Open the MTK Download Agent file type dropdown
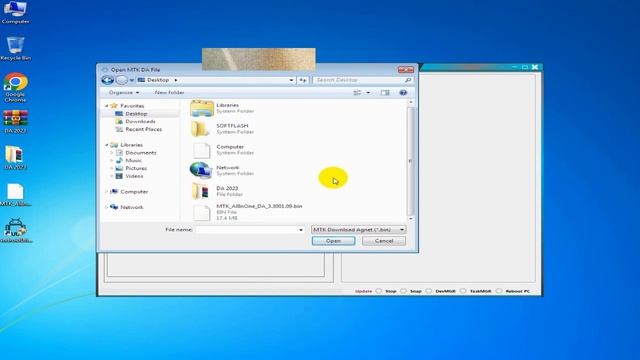Screen dimensions: 640x360 (x=358, y=230)
